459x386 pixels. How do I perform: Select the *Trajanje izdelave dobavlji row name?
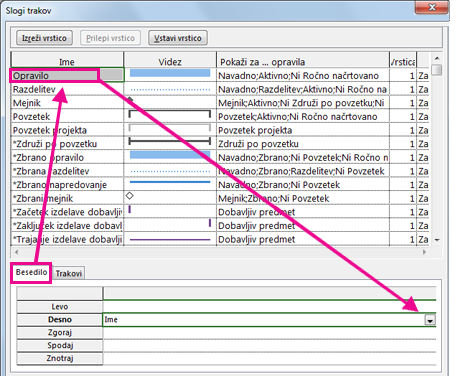pyautogui.click(x=67, y=240)
